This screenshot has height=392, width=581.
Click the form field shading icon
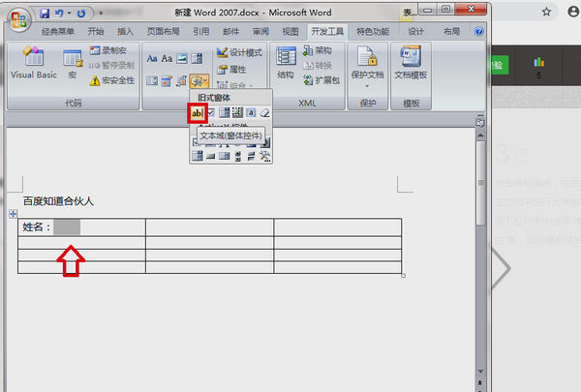pyautogui.click(x=251, y=114)
